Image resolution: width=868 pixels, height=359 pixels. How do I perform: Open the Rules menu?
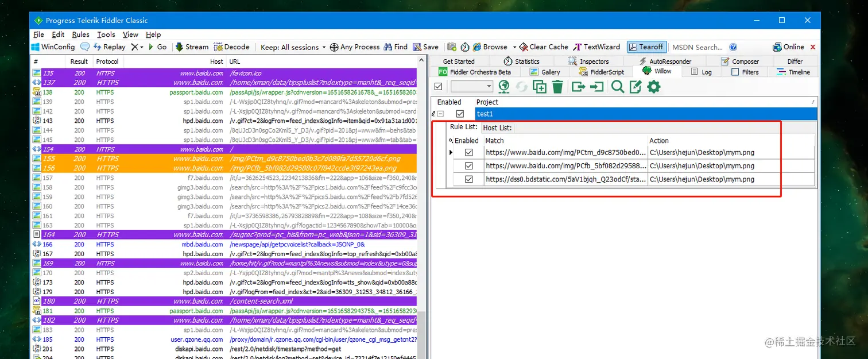pos(81,34)
